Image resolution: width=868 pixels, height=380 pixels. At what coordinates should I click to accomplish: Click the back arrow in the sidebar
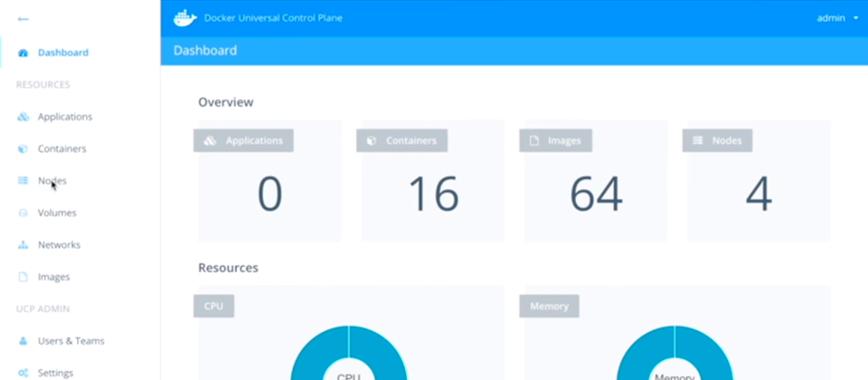(x=23, y=19)
